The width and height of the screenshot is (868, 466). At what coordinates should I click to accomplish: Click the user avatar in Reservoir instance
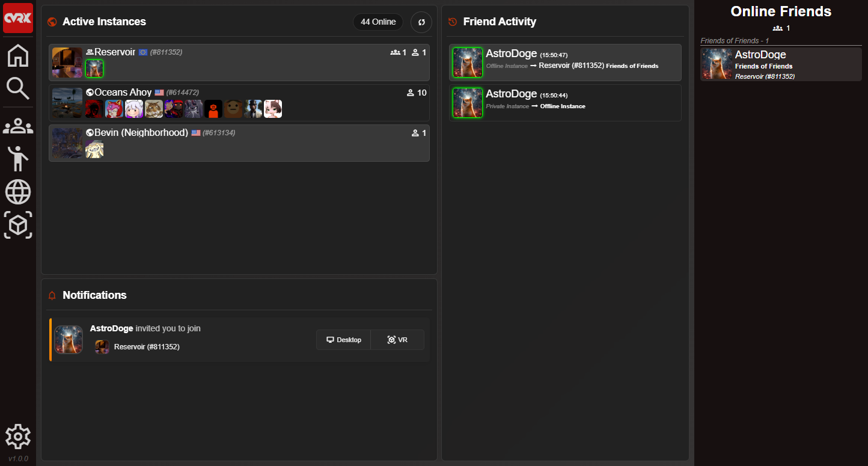[94, 69]
